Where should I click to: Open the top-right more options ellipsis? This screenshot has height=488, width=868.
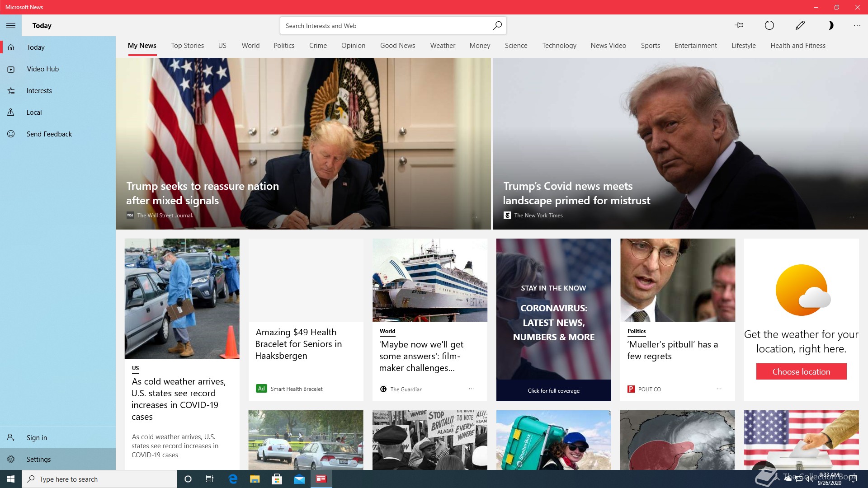(x=857, y=26)
